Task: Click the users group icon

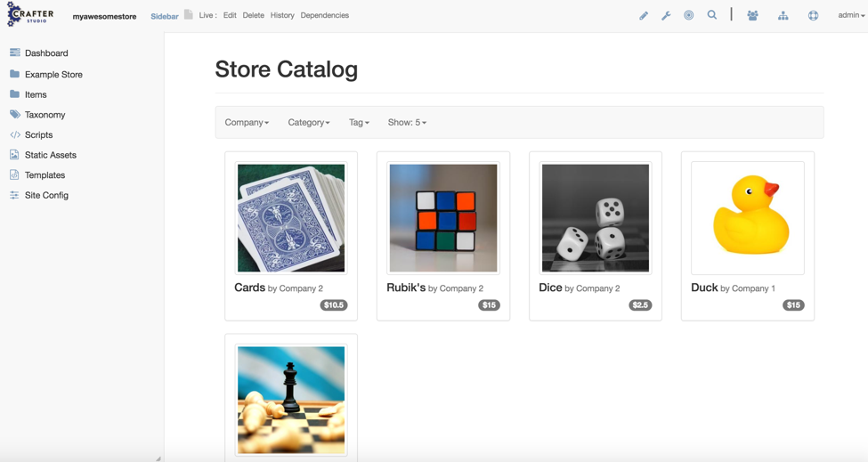Action: click(x=752, y=15)
